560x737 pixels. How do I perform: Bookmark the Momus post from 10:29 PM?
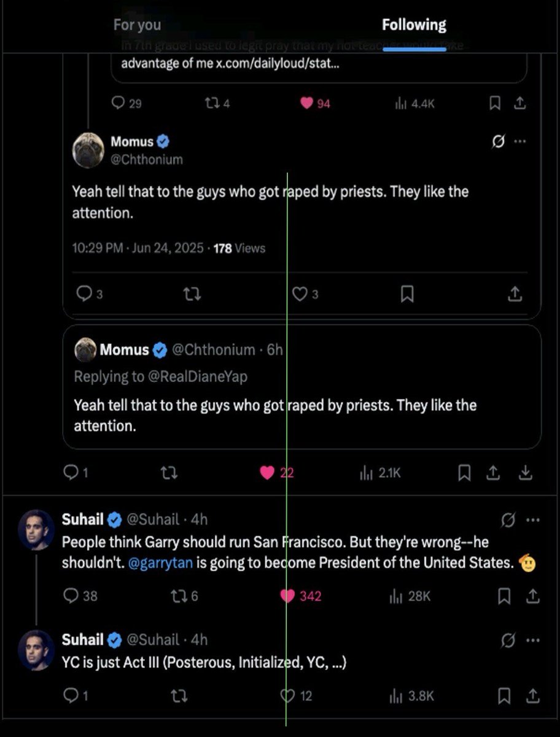[406, 295]
